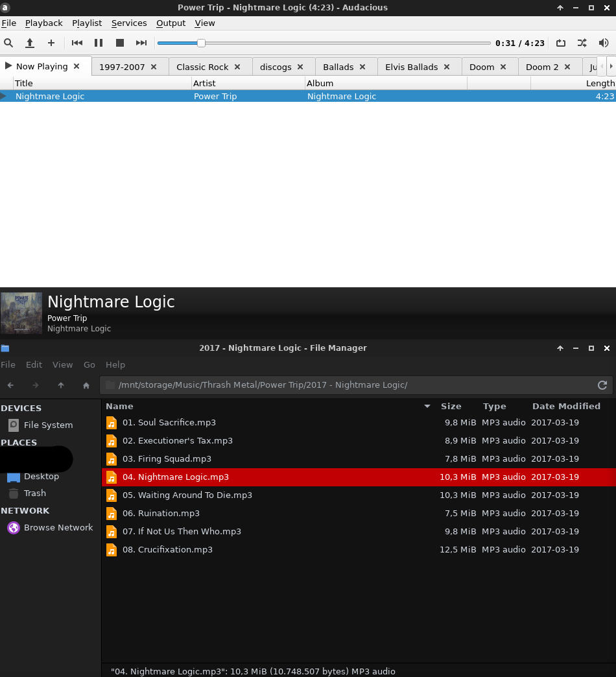Pause the current song

99,43
